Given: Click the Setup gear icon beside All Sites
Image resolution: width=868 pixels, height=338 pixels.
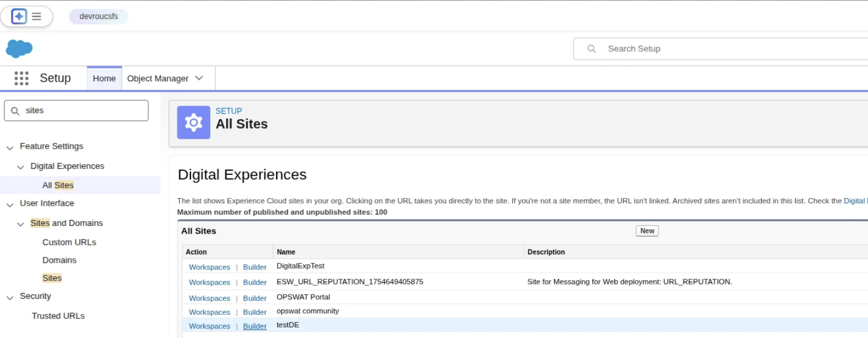Looking at the screenshot, I should 194,123.
